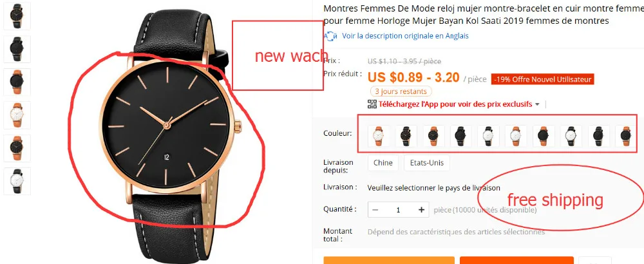Screen dimensions: 644x264
Task: Select Etats-Unis as shipping origin
Action: (x=427, y=163)
